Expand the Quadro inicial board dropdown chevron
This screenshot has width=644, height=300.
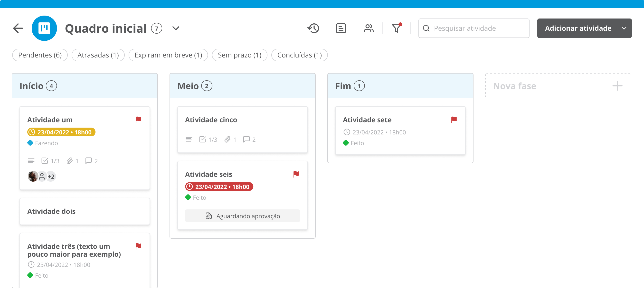point(176,28)
